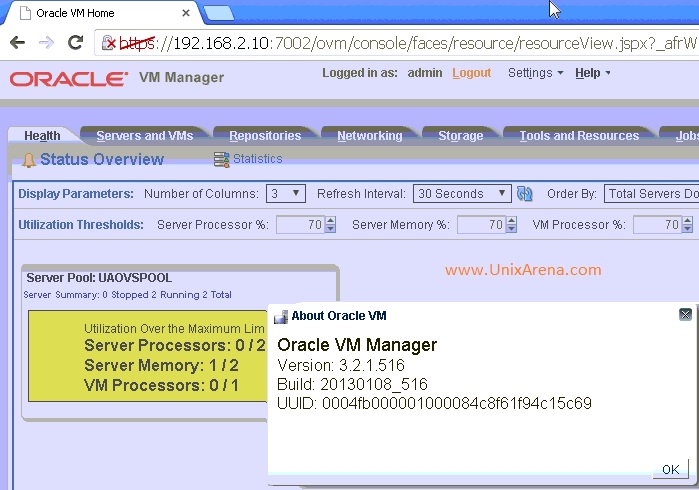
Task: Click the Server Memory % stepper arrows
Action: (511, 224)
